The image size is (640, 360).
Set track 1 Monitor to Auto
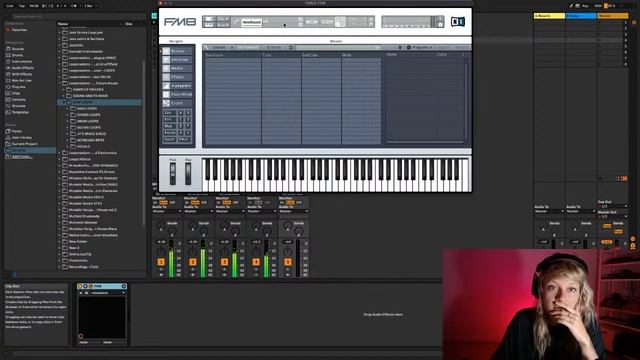click(x=163, y=202)
